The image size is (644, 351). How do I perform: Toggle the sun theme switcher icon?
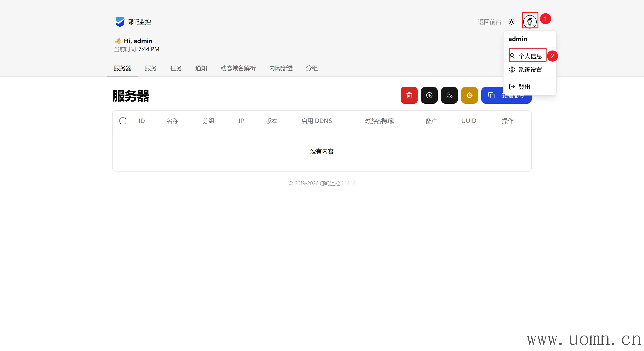[x=511, y=22]
